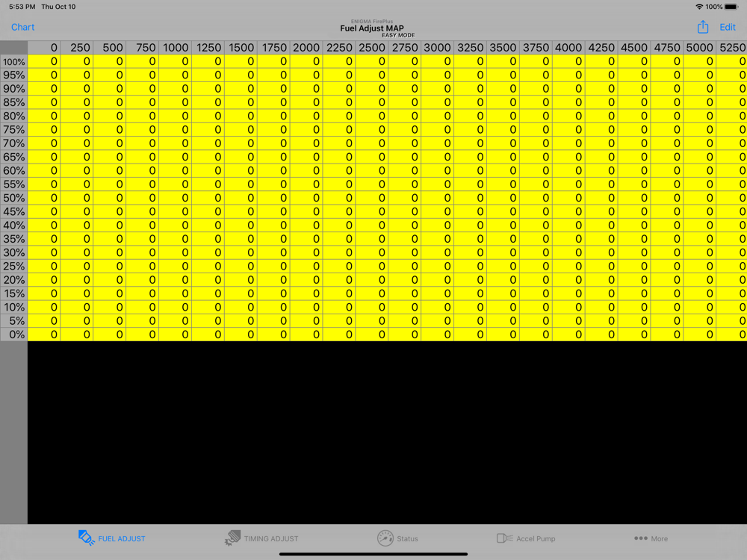Select the 4750 RPM column header
This screenshot has height=560, width=747.
click(x=667, y=48)
